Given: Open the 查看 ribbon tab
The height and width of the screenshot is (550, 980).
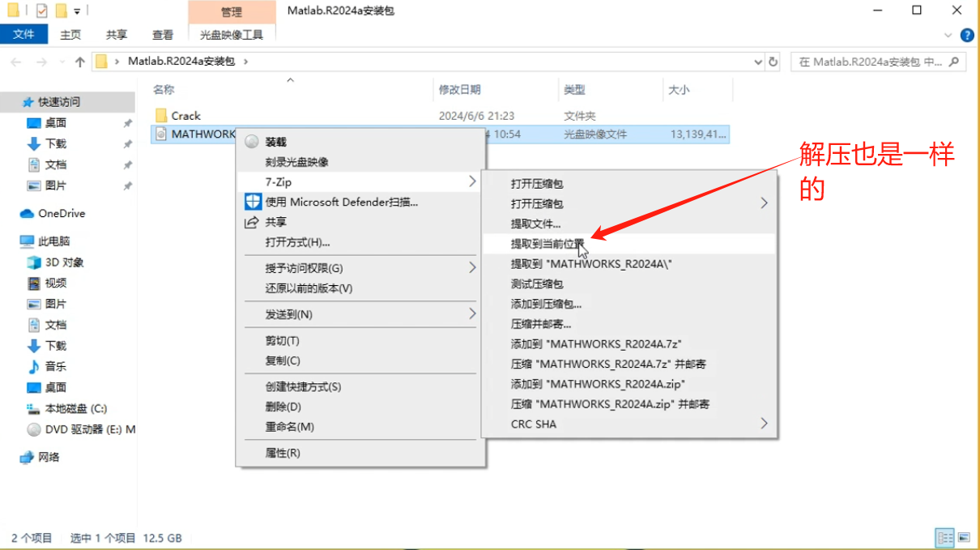Looking at the screenshot, I should 163,35.
